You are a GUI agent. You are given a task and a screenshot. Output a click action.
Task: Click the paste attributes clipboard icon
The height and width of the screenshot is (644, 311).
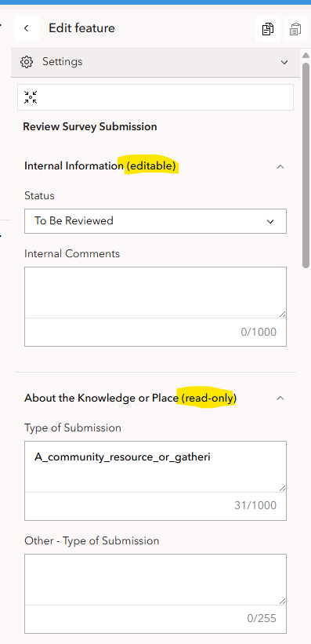click(295, 29)
